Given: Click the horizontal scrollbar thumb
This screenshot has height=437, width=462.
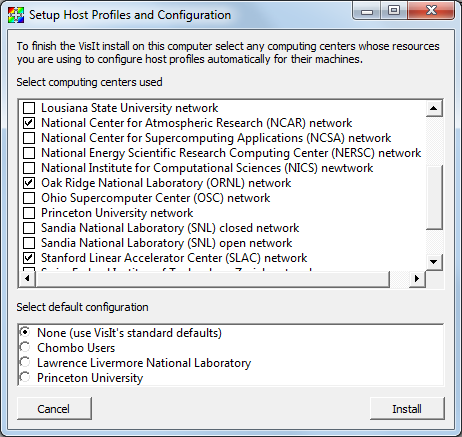Looking at the screenshot, I should tap(213, 278).
